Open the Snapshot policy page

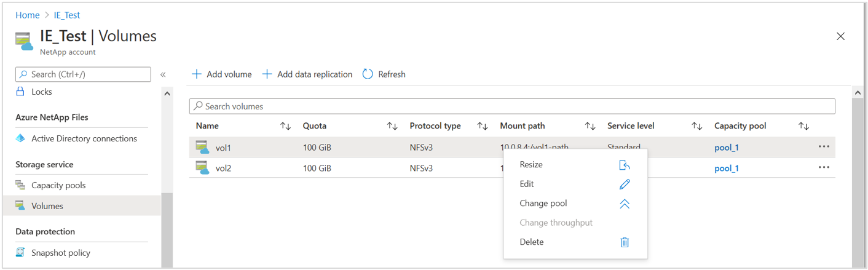click(x=60, y=253)
